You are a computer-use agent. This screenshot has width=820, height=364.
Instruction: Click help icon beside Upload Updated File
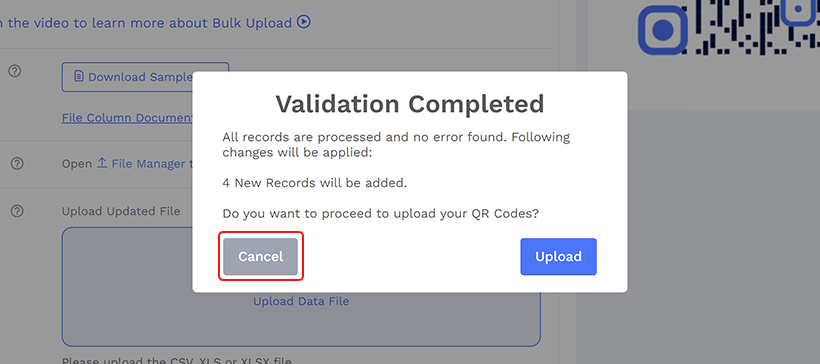[x=17, y=211]
